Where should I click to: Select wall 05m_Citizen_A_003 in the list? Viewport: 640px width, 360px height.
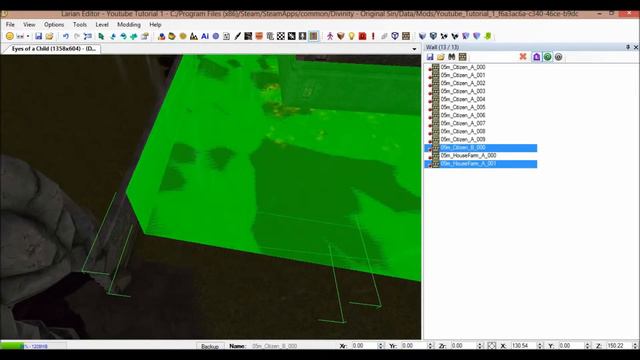click(x=463, y=91)
